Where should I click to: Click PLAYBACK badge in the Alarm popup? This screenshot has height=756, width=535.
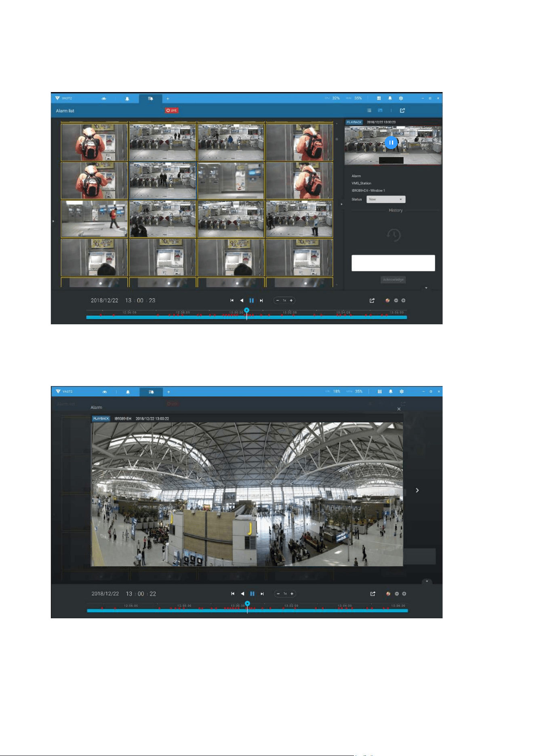tap(101, 419)
